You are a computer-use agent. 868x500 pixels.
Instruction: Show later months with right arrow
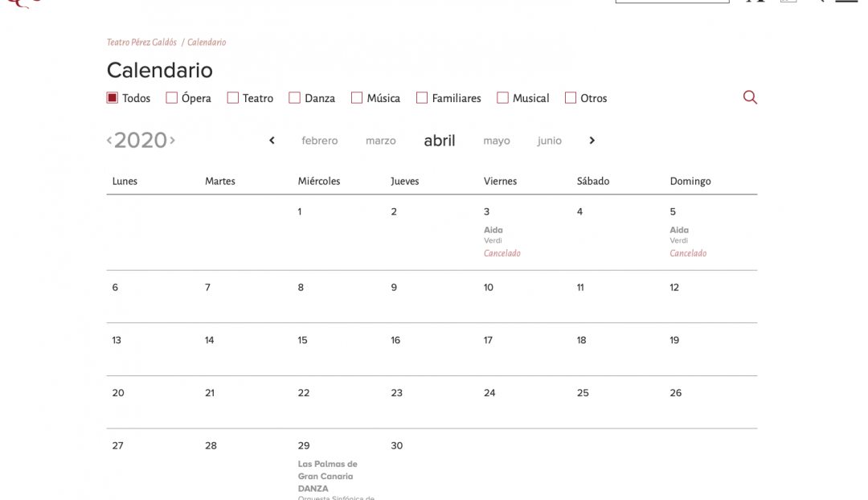coord(592,141)
